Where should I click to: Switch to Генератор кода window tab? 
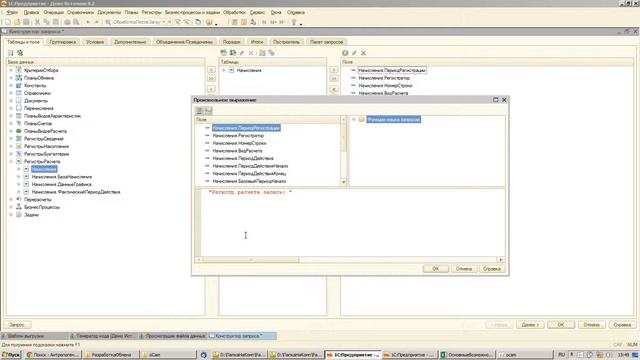coord(103,336)
